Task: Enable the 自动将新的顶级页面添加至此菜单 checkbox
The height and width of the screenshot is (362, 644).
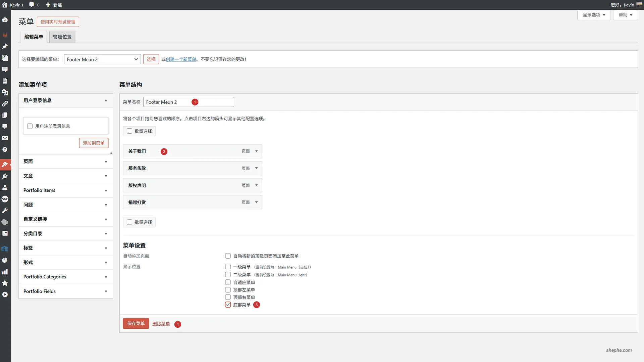Action: tap(228, 256)
